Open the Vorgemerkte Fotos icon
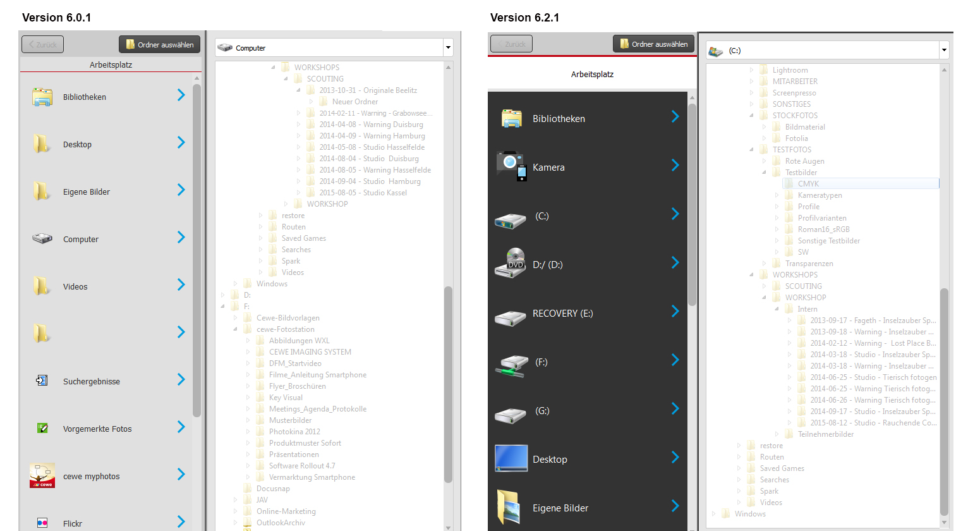The width and height of the screenshot is (980, 531). click(42, 429)
